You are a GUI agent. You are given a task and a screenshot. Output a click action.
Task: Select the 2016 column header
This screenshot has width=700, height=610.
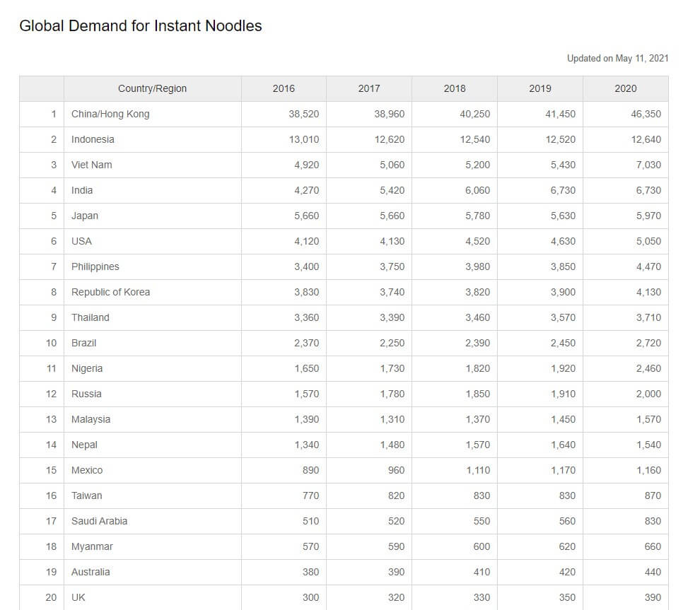[284, 88]
